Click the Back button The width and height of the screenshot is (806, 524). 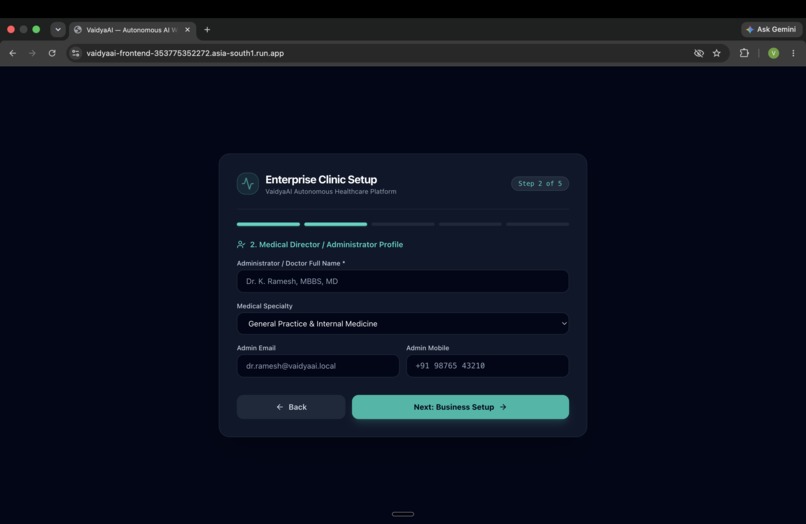pos(291,407)
